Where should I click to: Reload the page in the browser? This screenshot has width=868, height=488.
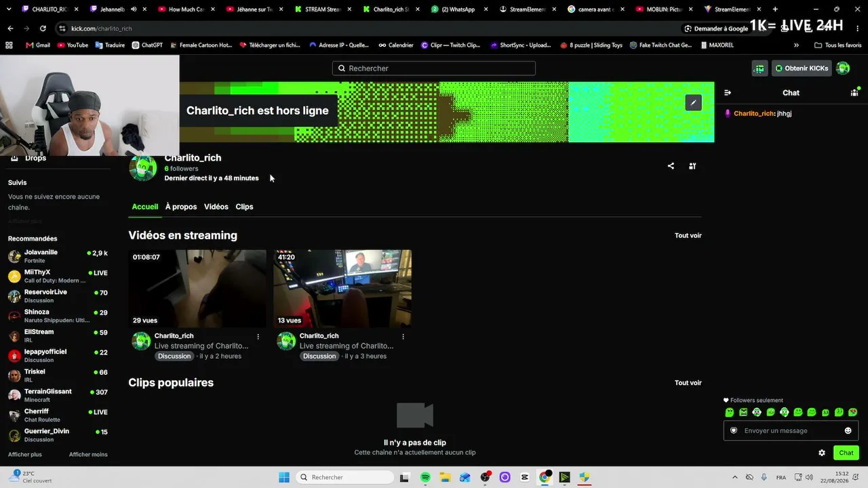43,28
